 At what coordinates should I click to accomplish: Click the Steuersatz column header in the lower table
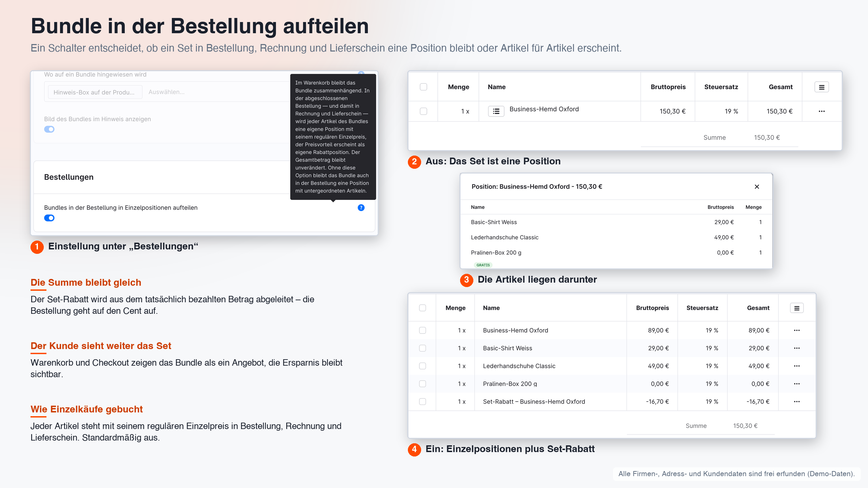702,308
